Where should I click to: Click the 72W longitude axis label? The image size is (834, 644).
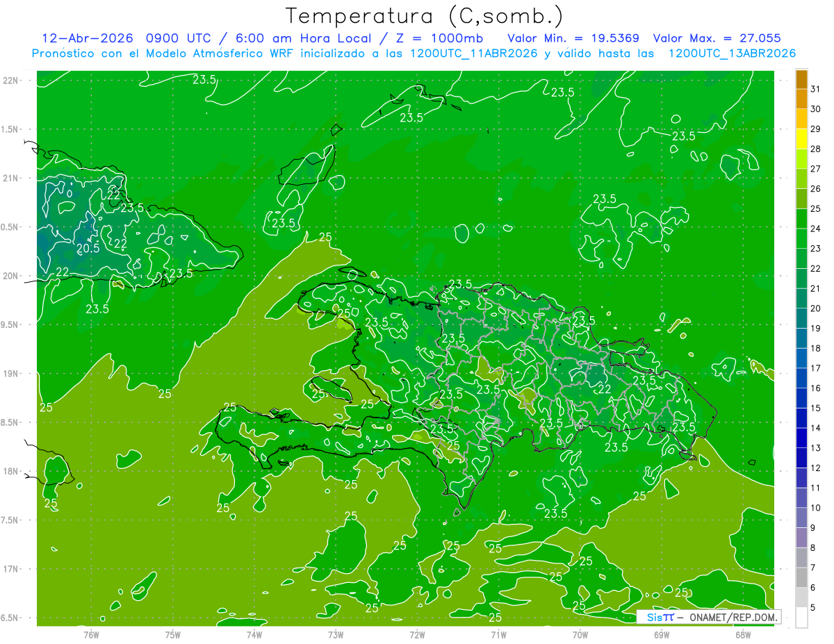417,635
